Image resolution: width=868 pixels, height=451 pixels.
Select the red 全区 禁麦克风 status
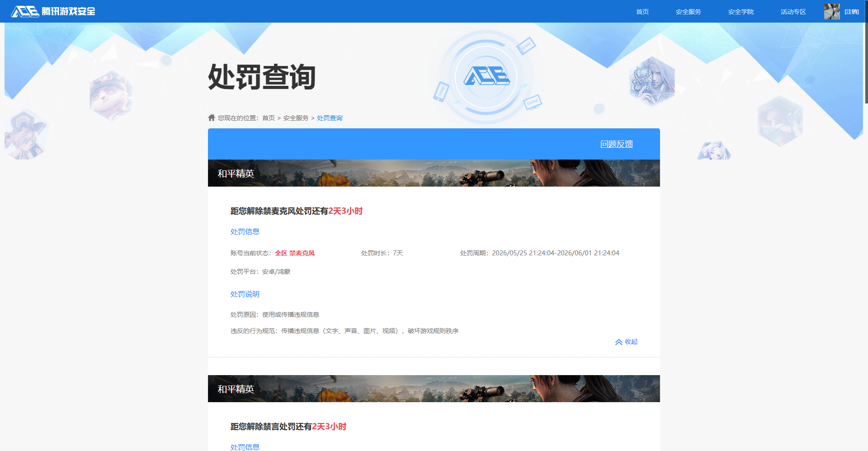click(295, 253)
